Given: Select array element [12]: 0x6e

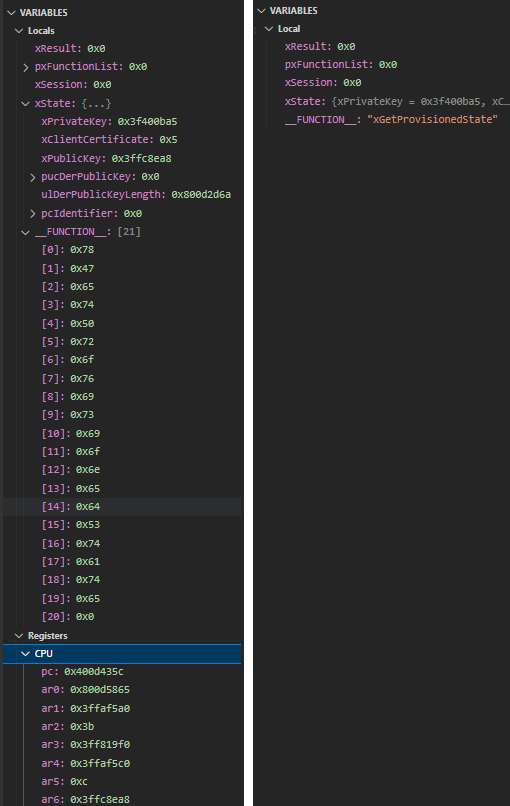Looking at the screenshot, I should [70, 470].
